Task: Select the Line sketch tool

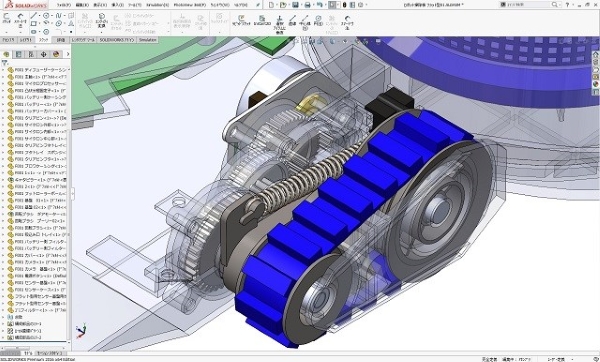Action: click(x=34, y=16)
